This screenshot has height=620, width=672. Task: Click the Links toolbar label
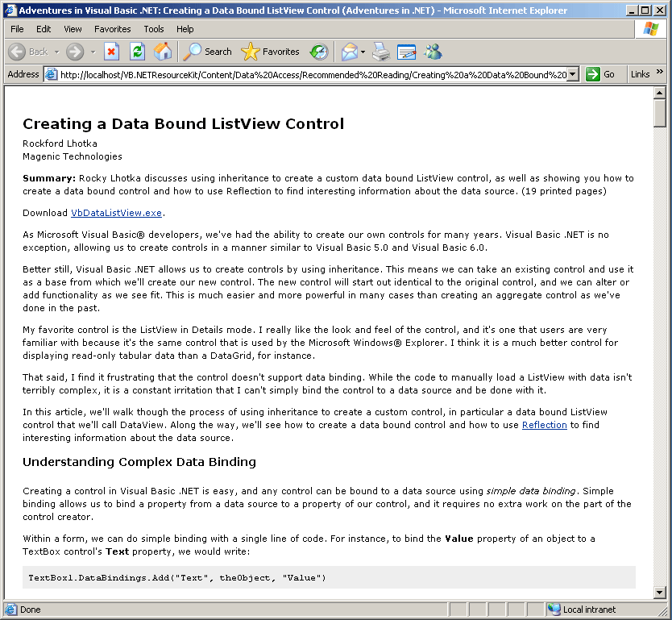pos(640,74)
